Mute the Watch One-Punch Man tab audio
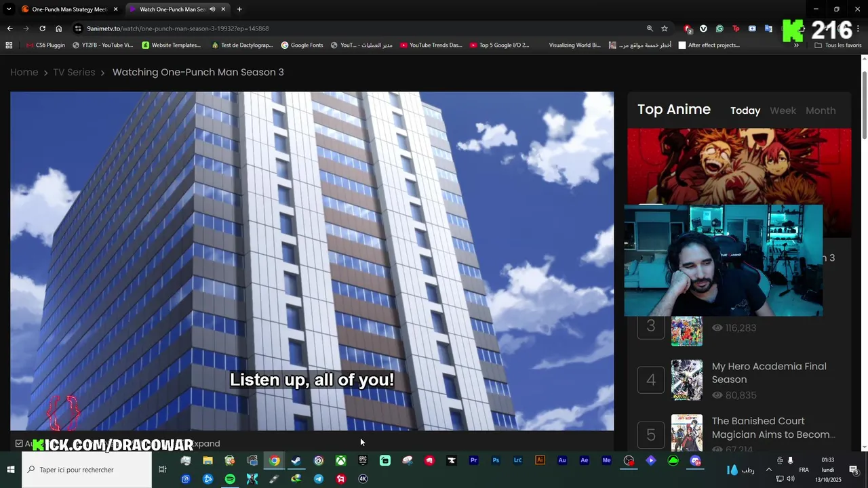This screenshot has height=488, width=868. (x=212, y=9)
